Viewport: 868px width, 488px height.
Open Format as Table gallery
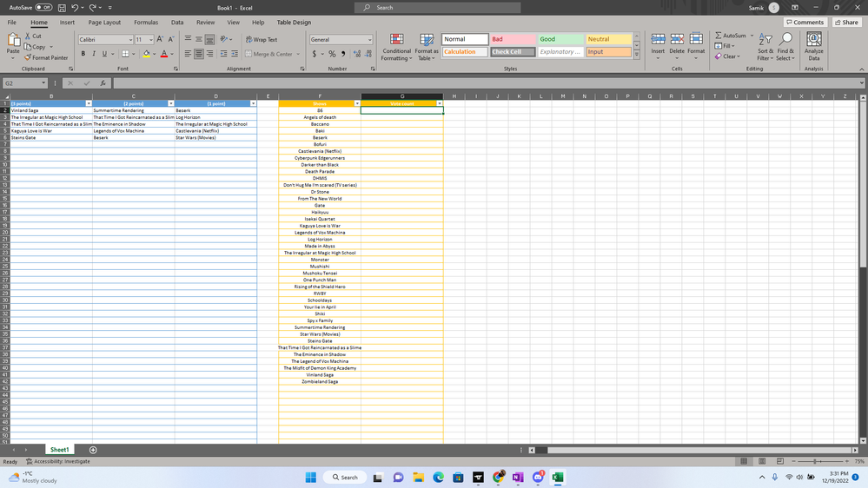(x=427, y=47)
